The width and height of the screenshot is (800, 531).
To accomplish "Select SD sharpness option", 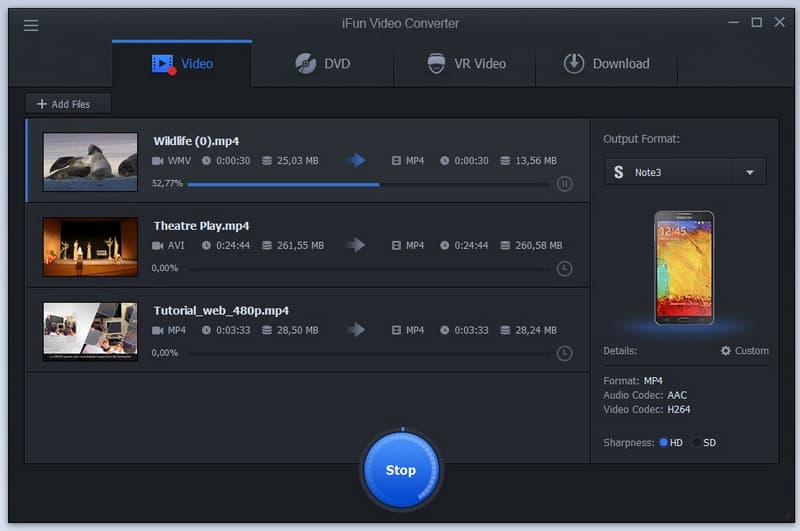I will click(698, 442).
